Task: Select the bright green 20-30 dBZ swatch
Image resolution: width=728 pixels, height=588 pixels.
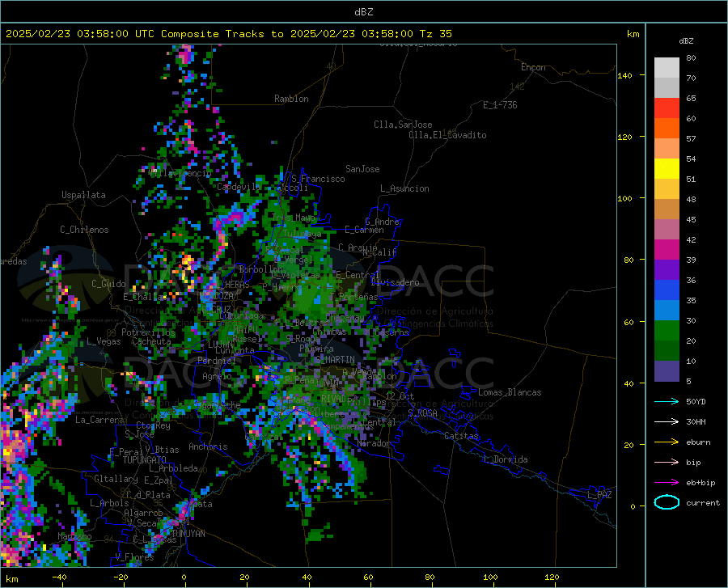Action: [x=667, y=331]
